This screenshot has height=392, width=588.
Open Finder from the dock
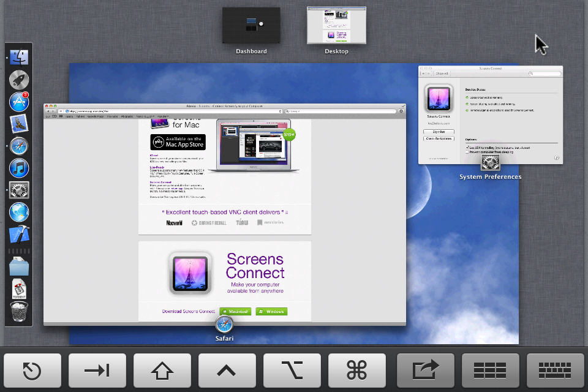click(19, 58)
